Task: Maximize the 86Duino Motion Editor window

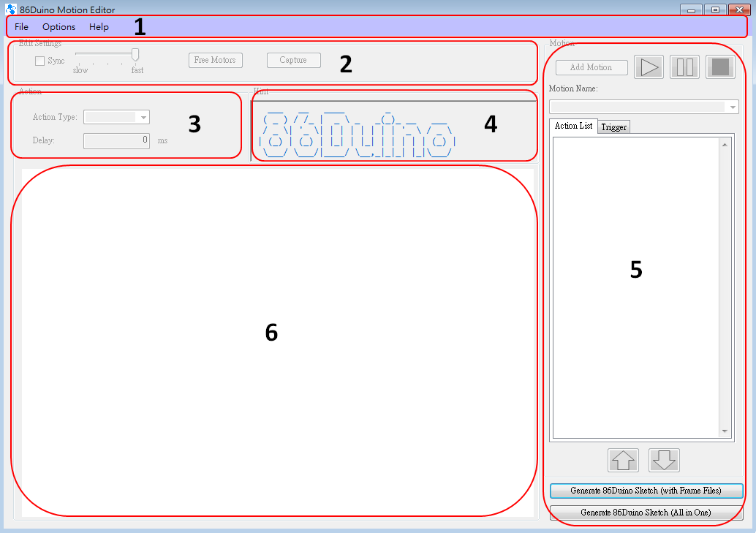Action: click(715, 10)
